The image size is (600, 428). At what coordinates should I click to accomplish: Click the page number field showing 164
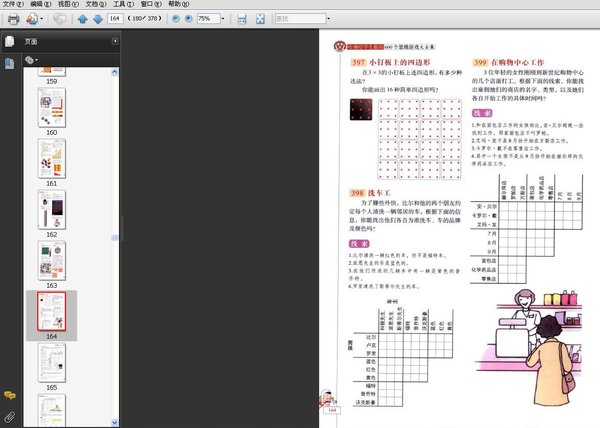point(117,19)
